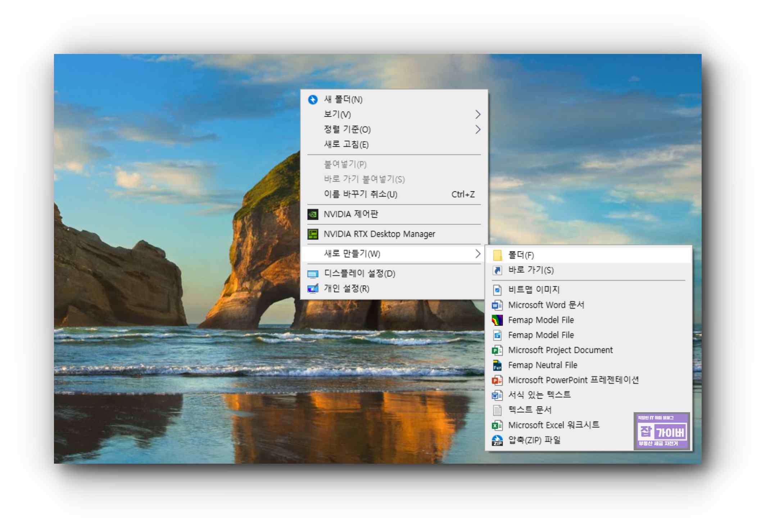Expand the 보기(V) submenu arrow

pos(477,114)
